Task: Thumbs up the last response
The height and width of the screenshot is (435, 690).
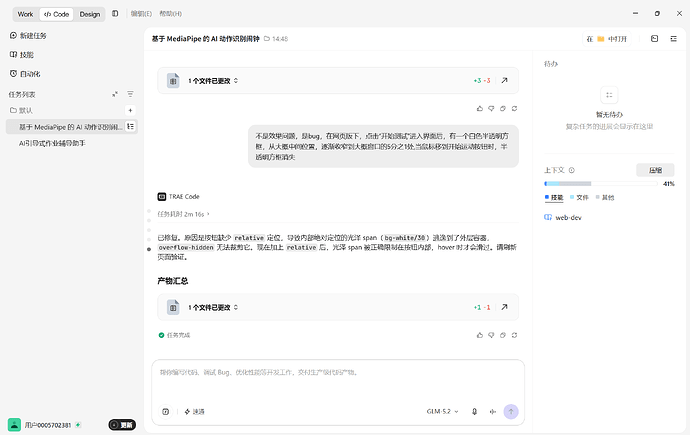Action: pyautogui.click(x=480, y=335)
